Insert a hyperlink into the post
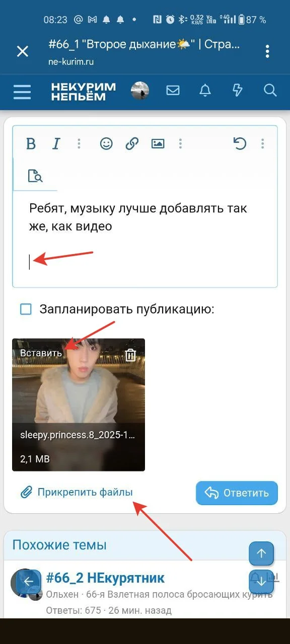Image resolution: width=290 pixels, height=644 pixels. pyautogui.click(x=132, y=144)
